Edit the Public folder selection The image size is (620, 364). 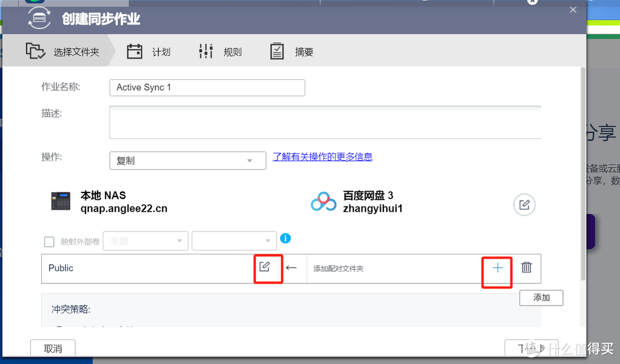(268, 268)
